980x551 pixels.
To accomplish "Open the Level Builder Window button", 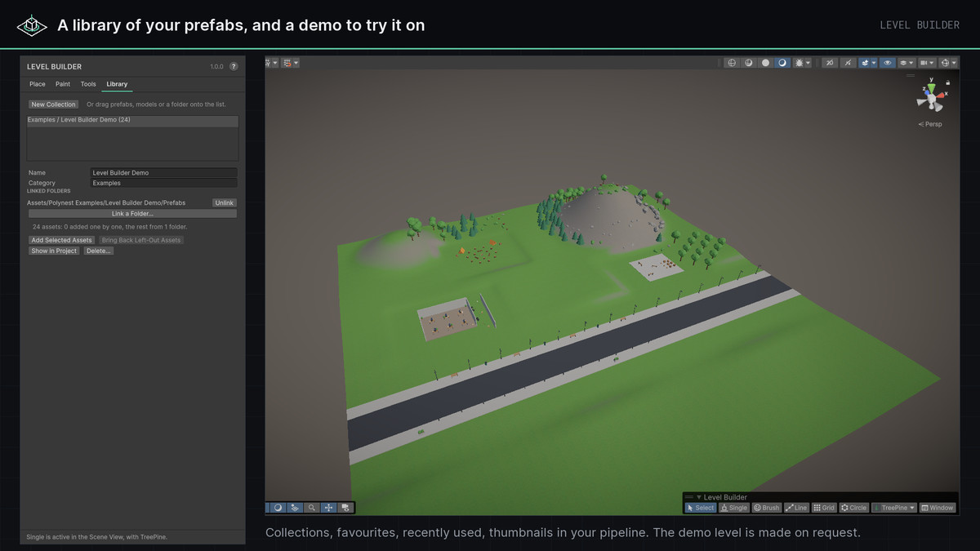I will click(x=938, y=508).
